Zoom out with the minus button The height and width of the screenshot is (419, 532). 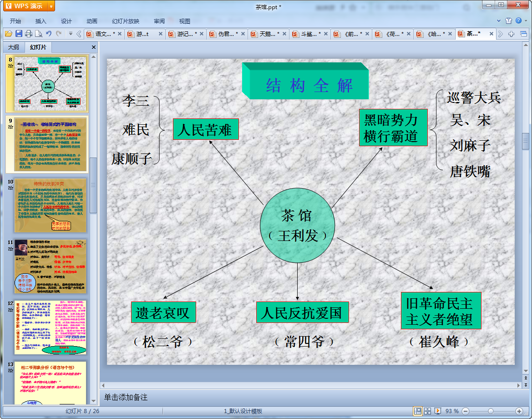[466, 411]
